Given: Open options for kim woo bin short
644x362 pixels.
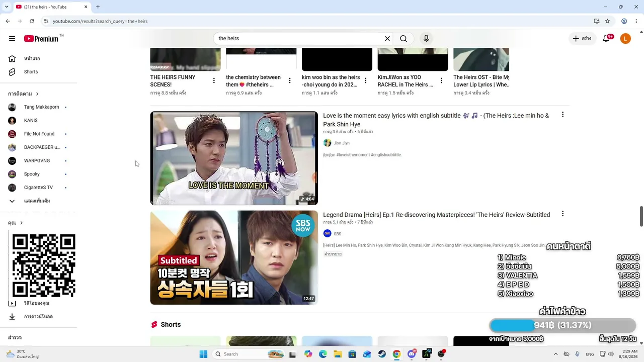Looking at the screenshot, I should pyautogui.click(x=366, y=80).
